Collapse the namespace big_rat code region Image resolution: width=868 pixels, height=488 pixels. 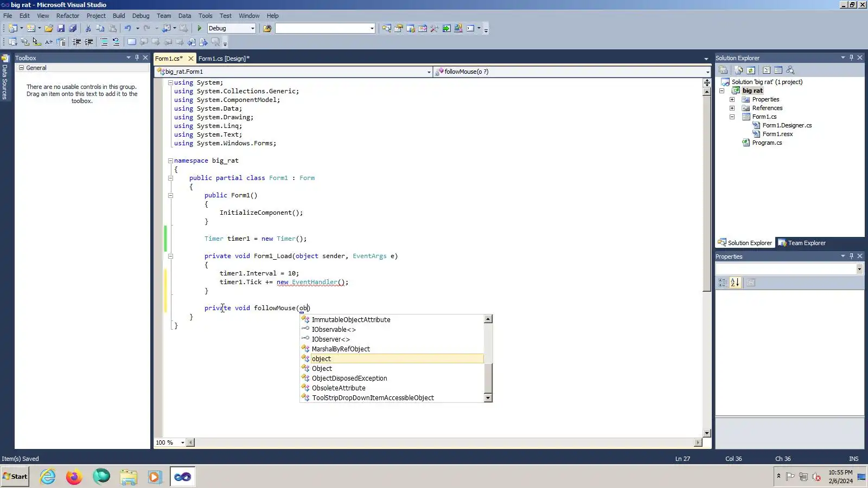coord(170,160)
